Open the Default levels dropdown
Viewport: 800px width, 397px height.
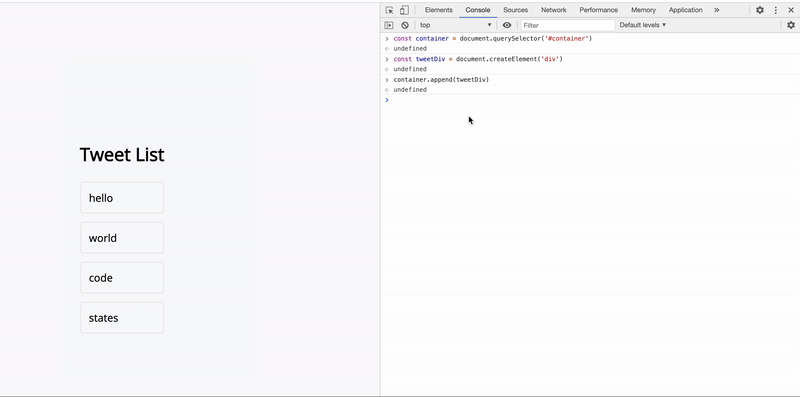click(643, 25)
